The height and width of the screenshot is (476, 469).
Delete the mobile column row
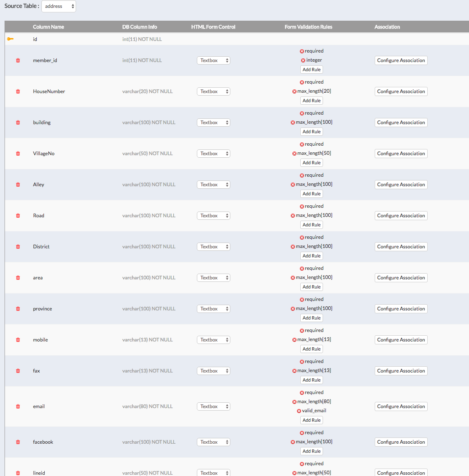[x=18, y=340]
